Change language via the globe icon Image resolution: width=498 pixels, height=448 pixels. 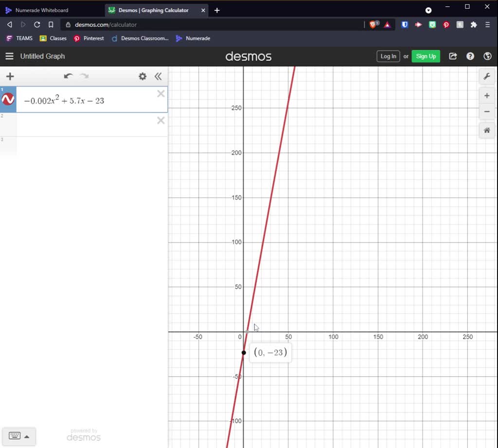[x=487, y=56]
